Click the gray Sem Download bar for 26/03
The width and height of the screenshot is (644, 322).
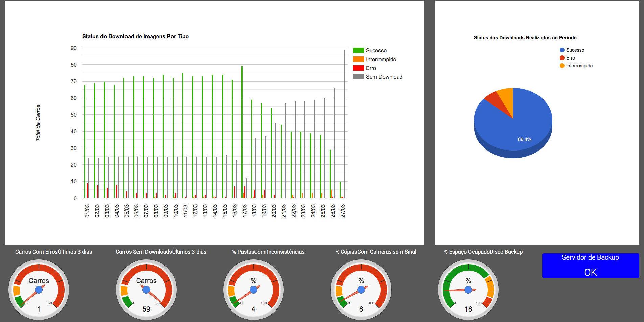point(335,143)
